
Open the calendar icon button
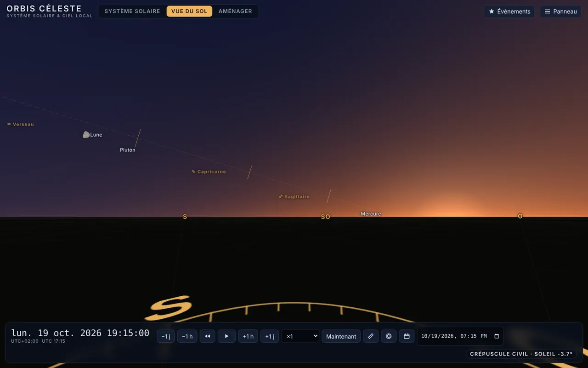[407, 336]
